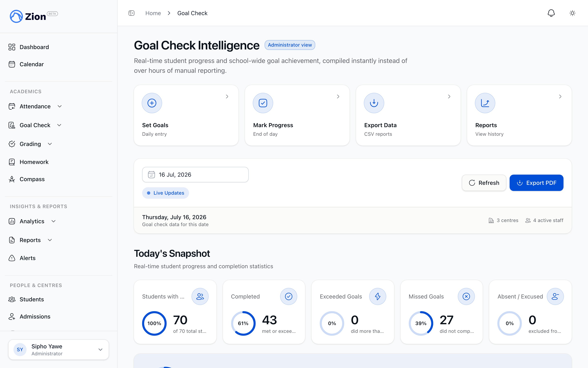Expand the Grading submenu chevron
This screenshot has height=368, width=588.
coord(50,144)
